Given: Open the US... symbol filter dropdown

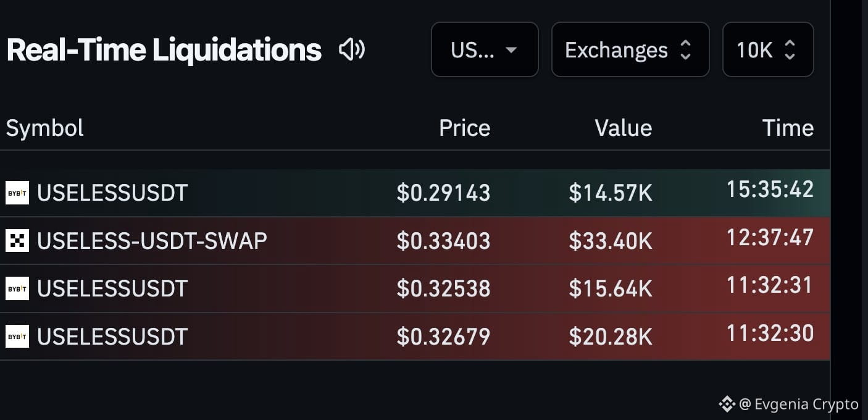Looking at the screenshot, I should pos(485,49).
